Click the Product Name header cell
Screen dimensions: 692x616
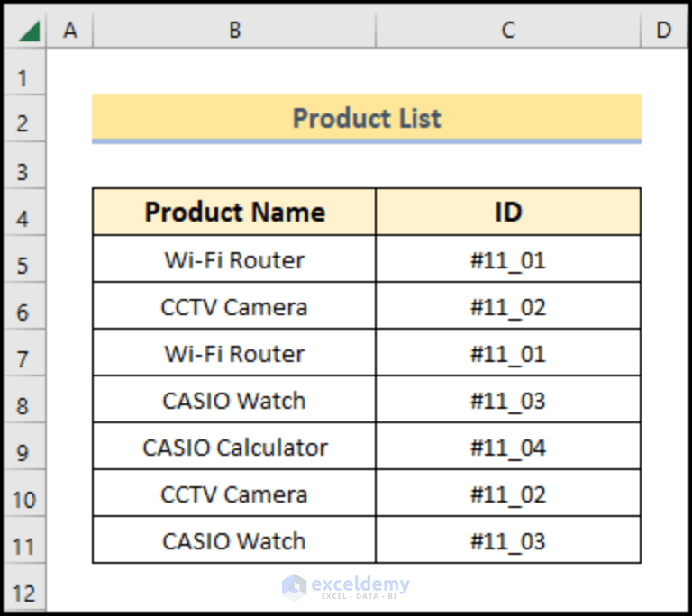234,212
